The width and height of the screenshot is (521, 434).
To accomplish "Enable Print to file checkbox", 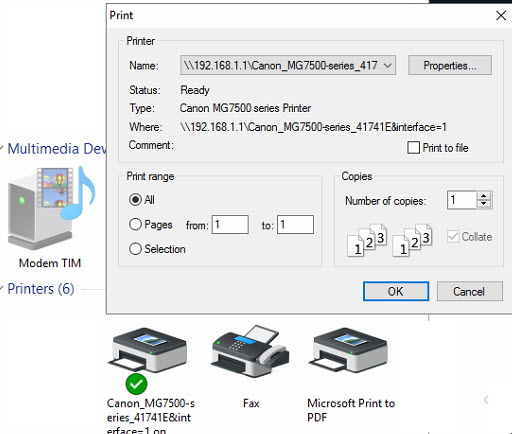I will [x=413, y=147].
